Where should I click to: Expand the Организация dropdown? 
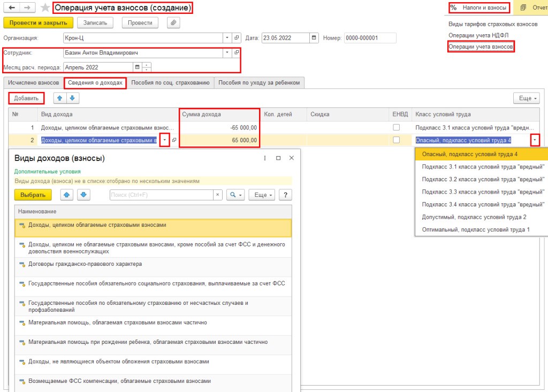227,38
